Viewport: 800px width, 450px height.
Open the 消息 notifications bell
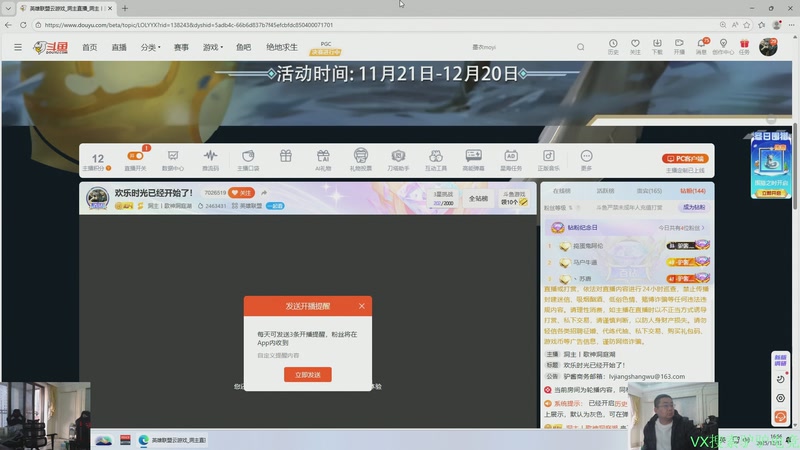pyautogui.click(x=702, y=47)
